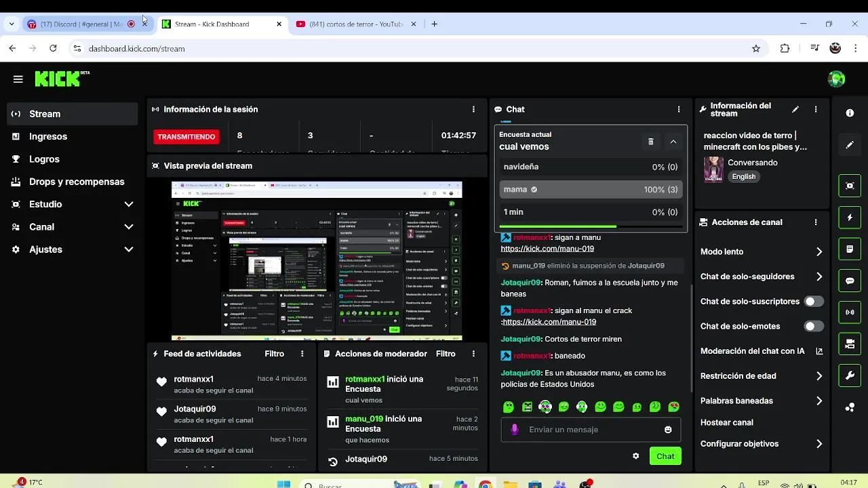Open Información de la sesión options menu

click(473, 109)
